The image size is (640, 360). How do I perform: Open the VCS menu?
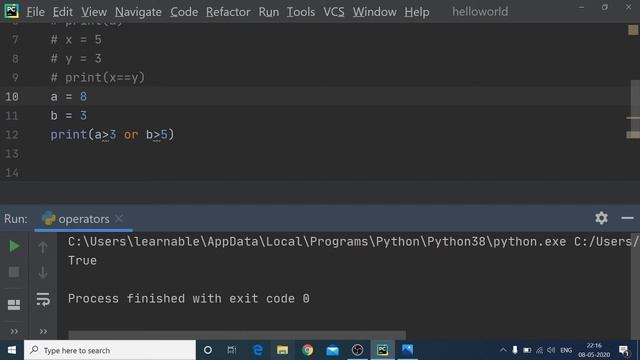pos(334,12)
